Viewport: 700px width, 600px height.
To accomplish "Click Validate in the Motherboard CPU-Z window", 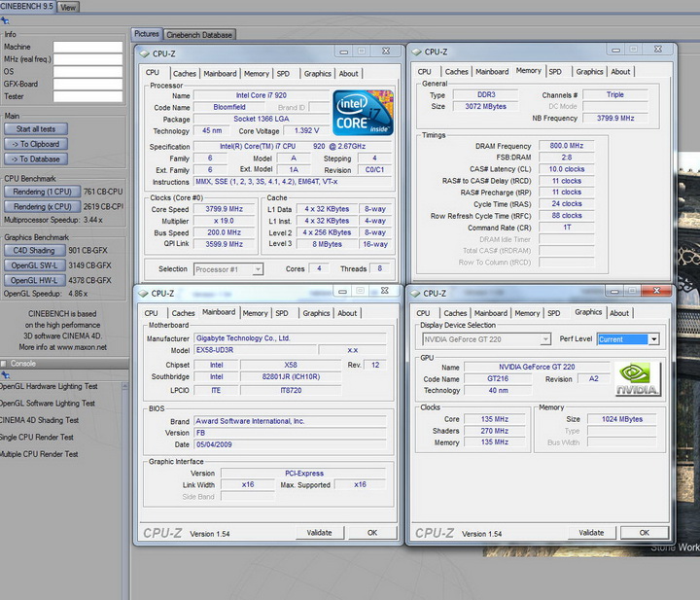I will [x=319, y=532].
